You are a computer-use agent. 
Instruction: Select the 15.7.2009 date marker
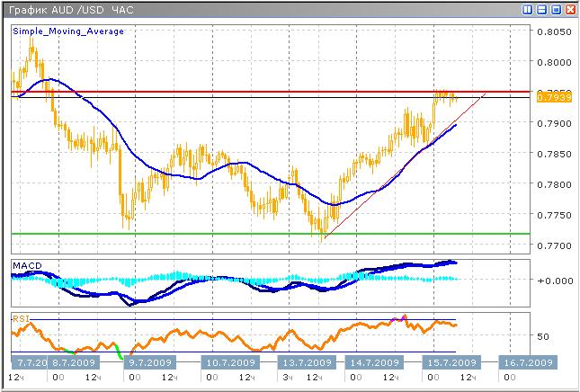452,362
